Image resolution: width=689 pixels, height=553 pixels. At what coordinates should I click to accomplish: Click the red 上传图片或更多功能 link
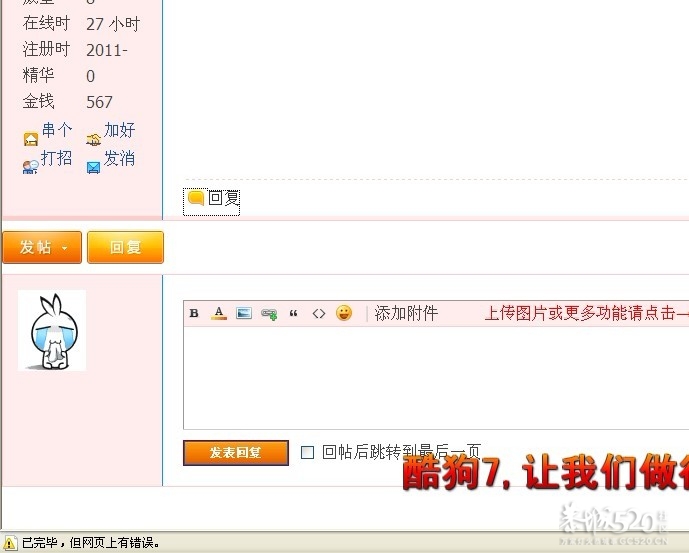pos(586,313)
